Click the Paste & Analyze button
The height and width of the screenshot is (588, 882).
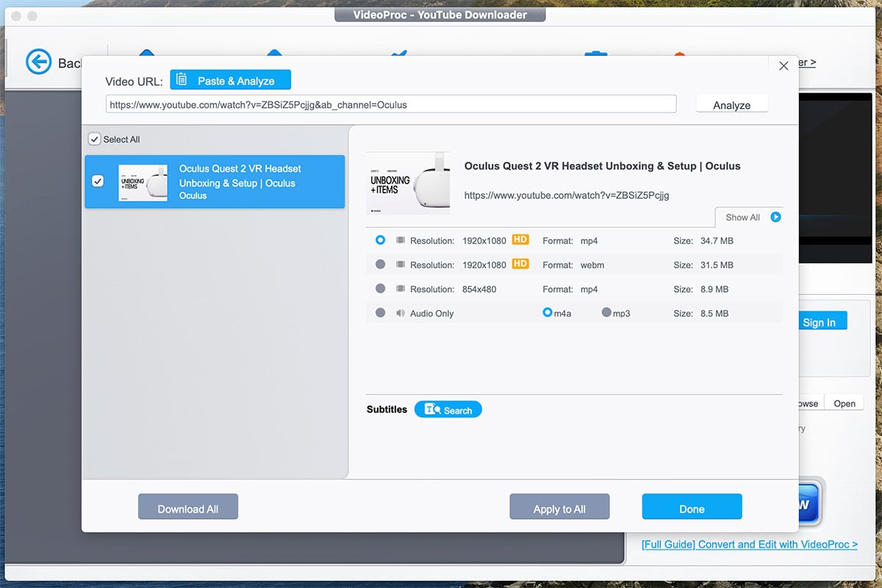pyautogui.click(x=230, y=80)
